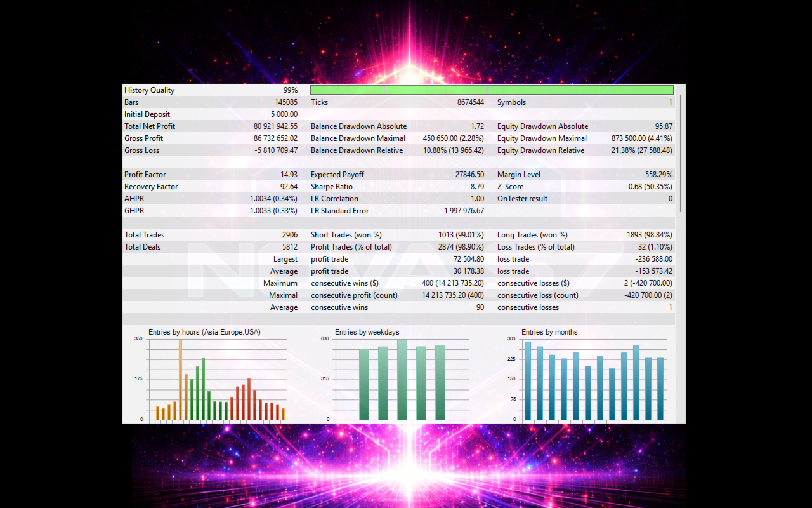Click the Long Trades won percentage

(x=646, y=234)
